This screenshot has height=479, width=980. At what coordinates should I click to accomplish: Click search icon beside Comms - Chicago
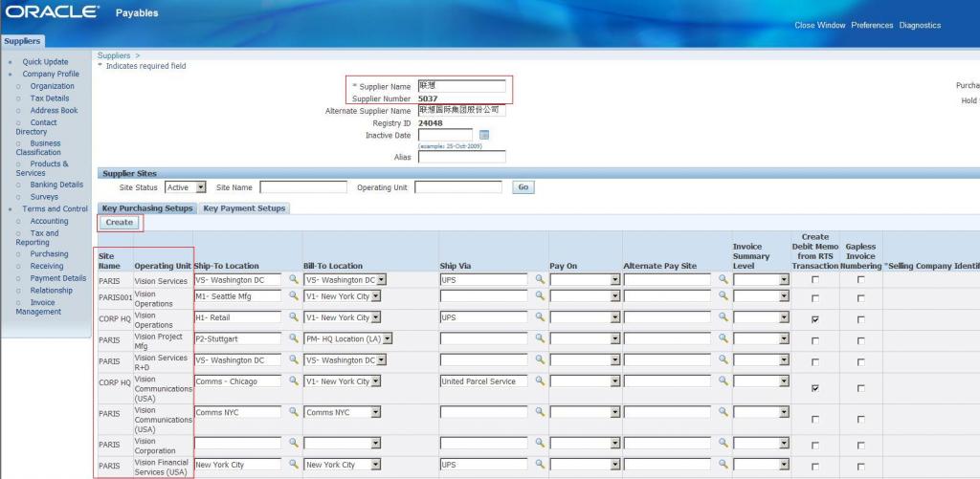293,381
